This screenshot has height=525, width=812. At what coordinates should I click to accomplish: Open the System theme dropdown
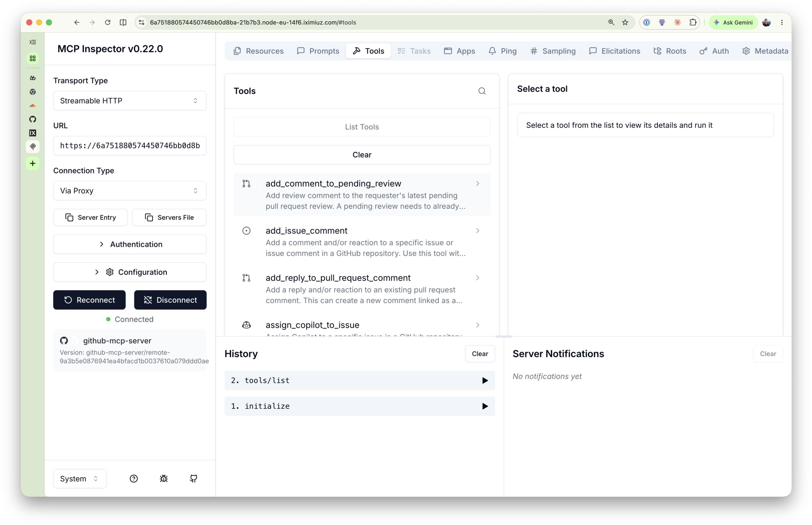[80, 479]
